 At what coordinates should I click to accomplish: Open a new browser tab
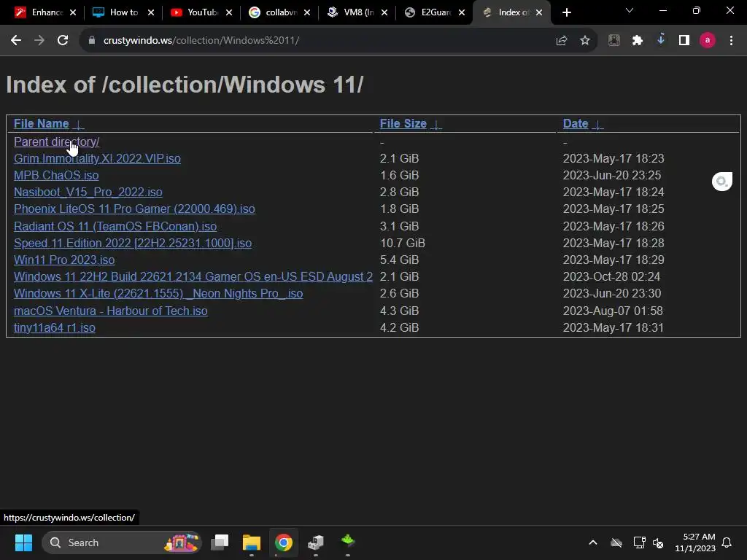pyautogui.click(x=566, y=12)
